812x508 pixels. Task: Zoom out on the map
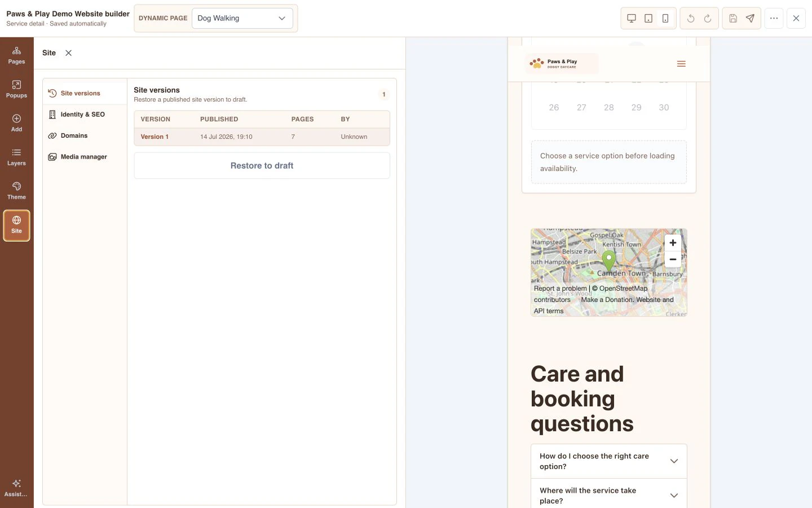pyautogui.click(x=673, y=259)
